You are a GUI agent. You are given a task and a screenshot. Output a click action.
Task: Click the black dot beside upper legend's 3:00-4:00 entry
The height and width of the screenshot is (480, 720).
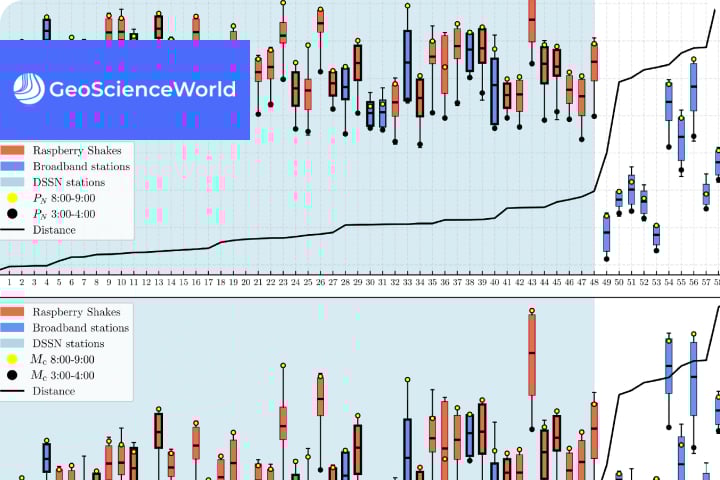[x=12, y=214]
